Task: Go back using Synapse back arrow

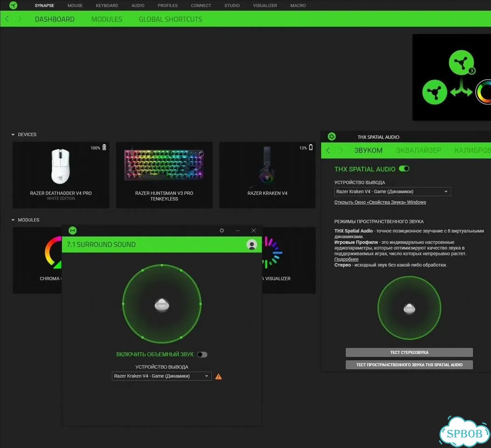Action: pos(7,19)
